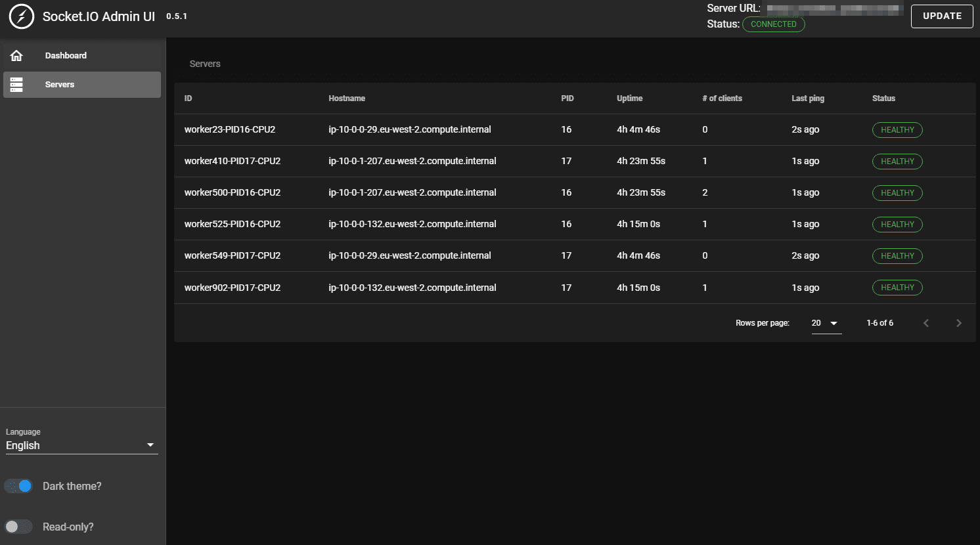
Task: Click the Socket.IO logo in the header
Action: (22, 16)
